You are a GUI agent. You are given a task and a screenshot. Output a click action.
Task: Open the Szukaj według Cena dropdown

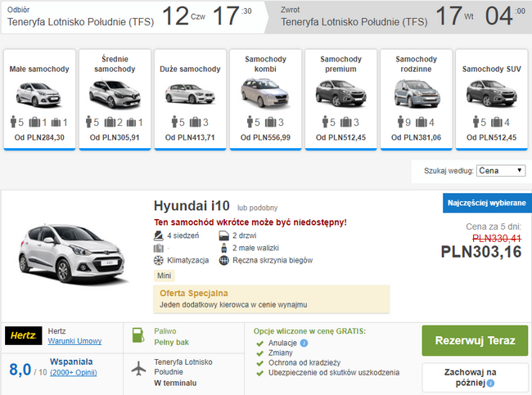pyautogui.click(x=501, y=171)
